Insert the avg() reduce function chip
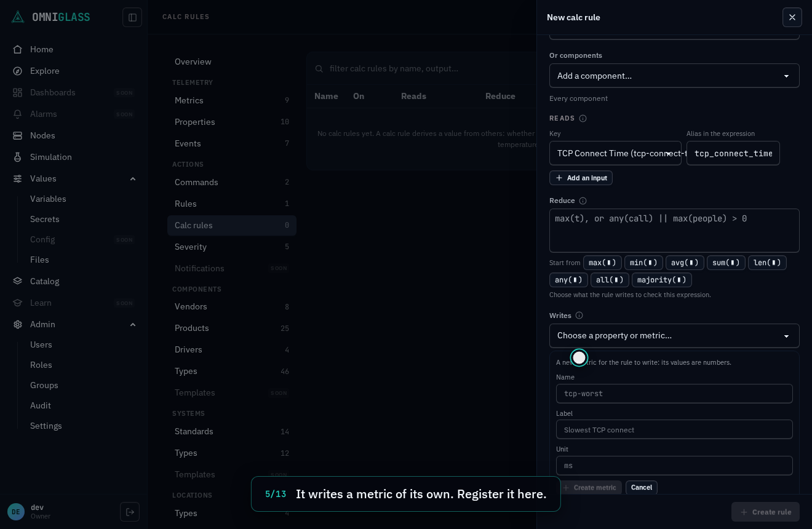 (685, 263)
